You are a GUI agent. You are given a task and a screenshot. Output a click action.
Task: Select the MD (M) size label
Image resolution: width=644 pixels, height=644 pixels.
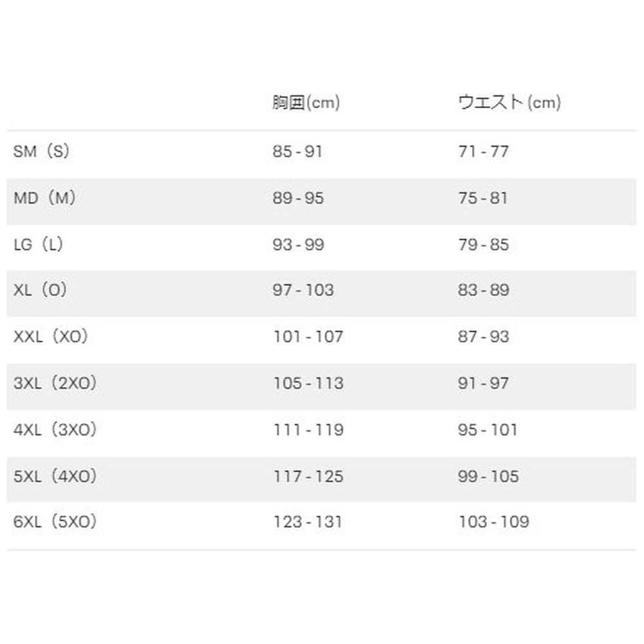44,198
